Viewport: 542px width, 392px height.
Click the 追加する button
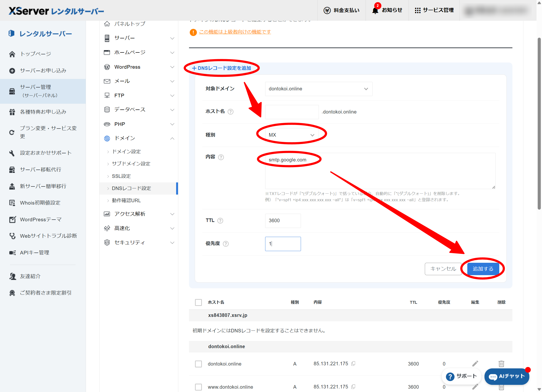click(483, 269)
